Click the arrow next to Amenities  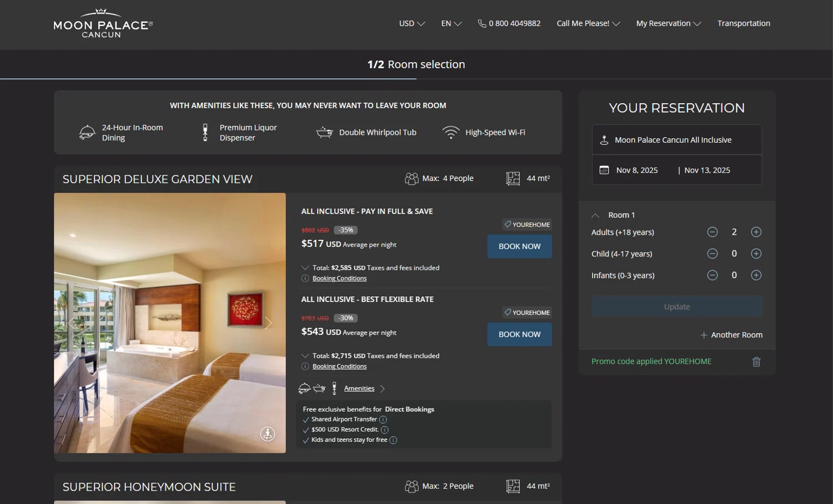[382, 389]
